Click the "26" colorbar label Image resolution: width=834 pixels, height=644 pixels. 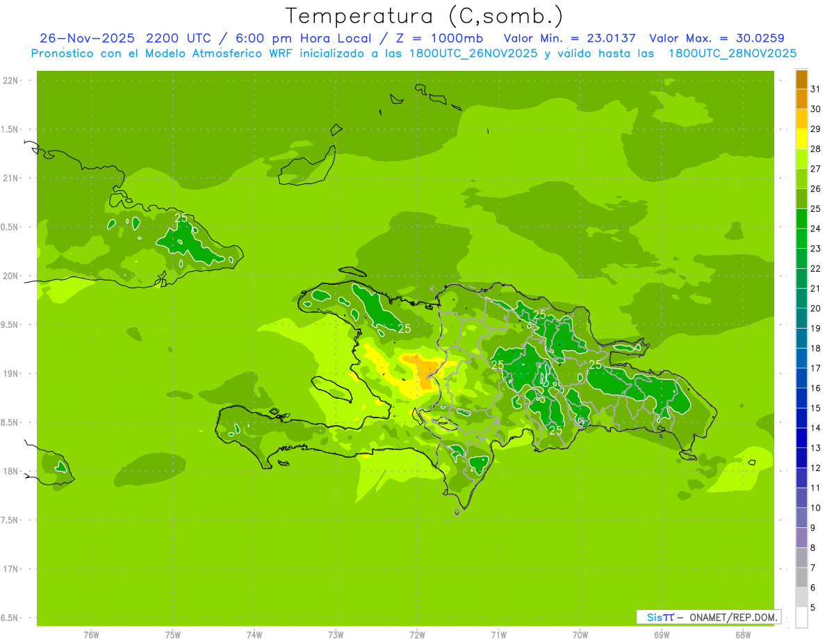click(816, 188)
